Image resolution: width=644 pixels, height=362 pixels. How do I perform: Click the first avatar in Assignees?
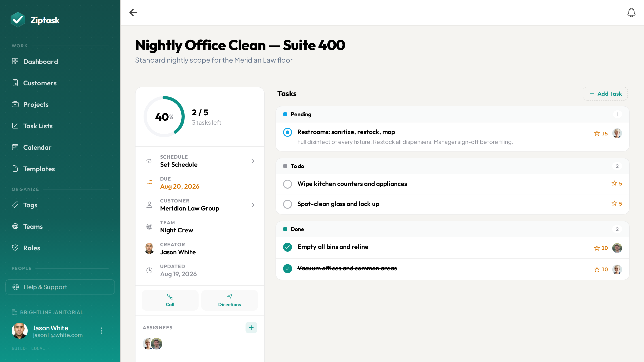click(148, 343)
